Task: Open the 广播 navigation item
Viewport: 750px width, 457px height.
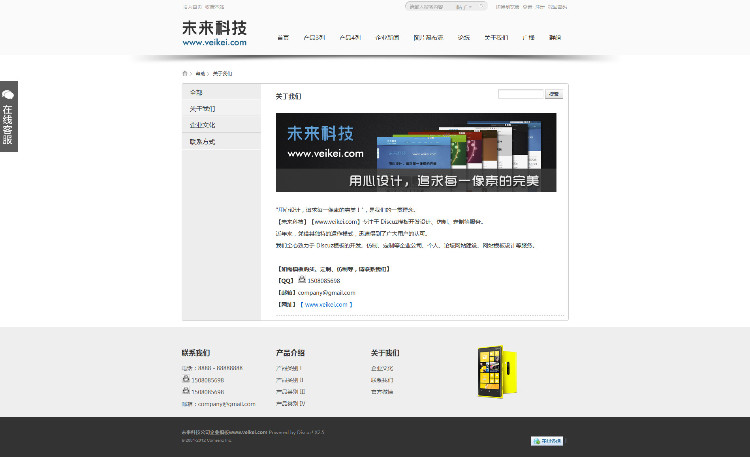Action: 528,37
